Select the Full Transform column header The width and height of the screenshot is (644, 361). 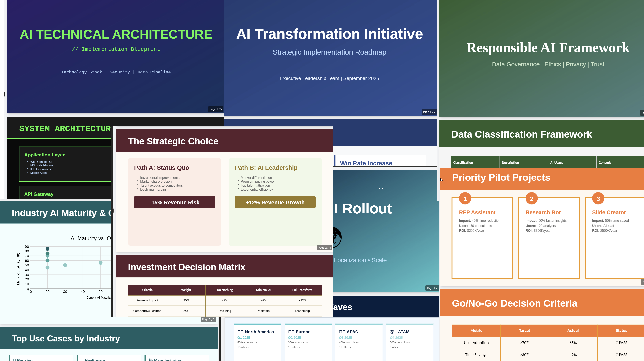(302, 290)
